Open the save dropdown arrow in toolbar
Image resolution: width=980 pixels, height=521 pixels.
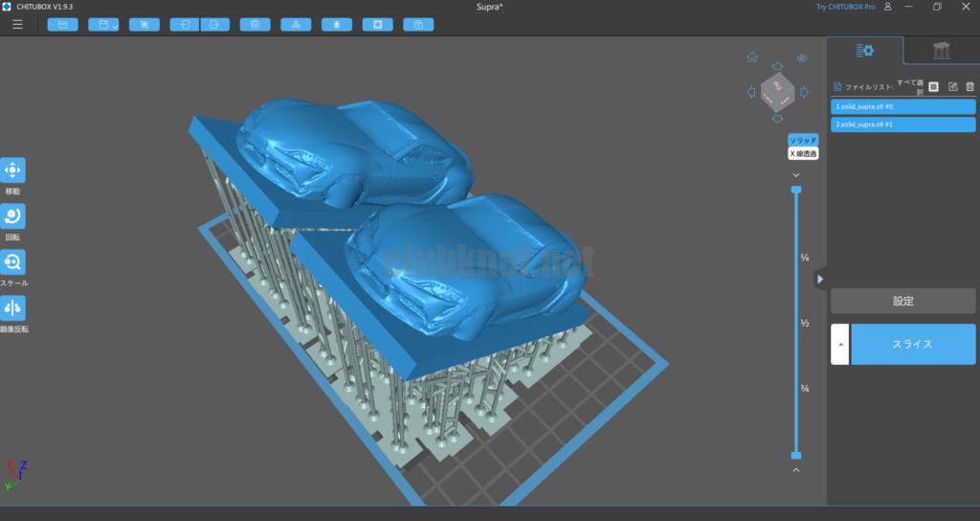(x=115, y=26)
